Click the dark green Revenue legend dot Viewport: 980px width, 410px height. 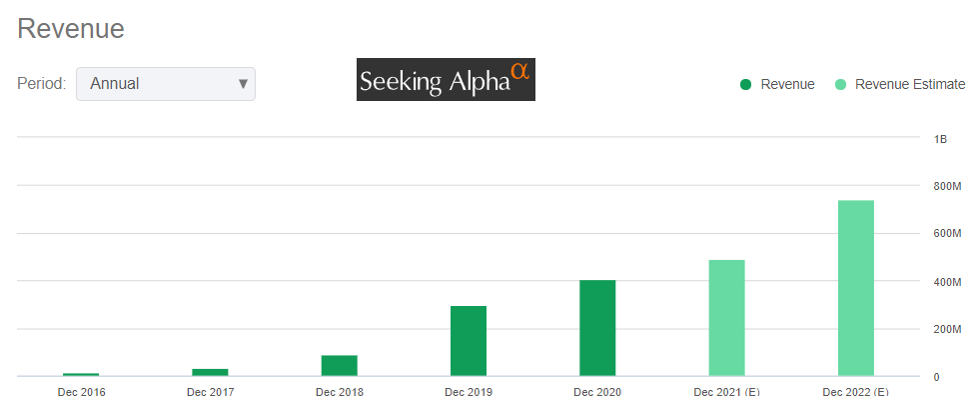(745, 84)
